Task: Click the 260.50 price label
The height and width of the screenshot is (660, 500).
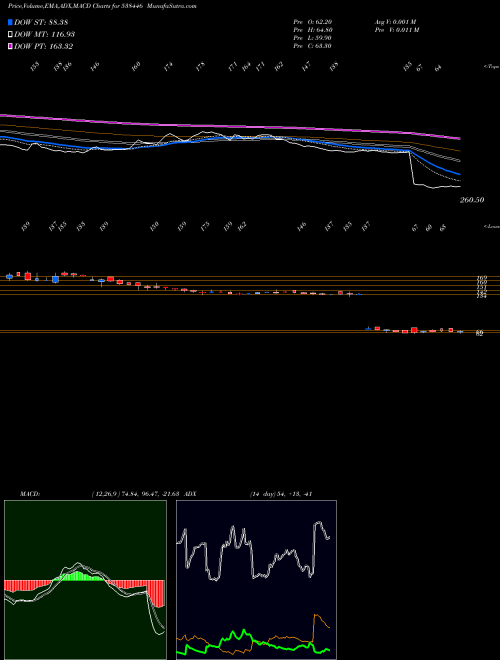Action: [472, 200]
